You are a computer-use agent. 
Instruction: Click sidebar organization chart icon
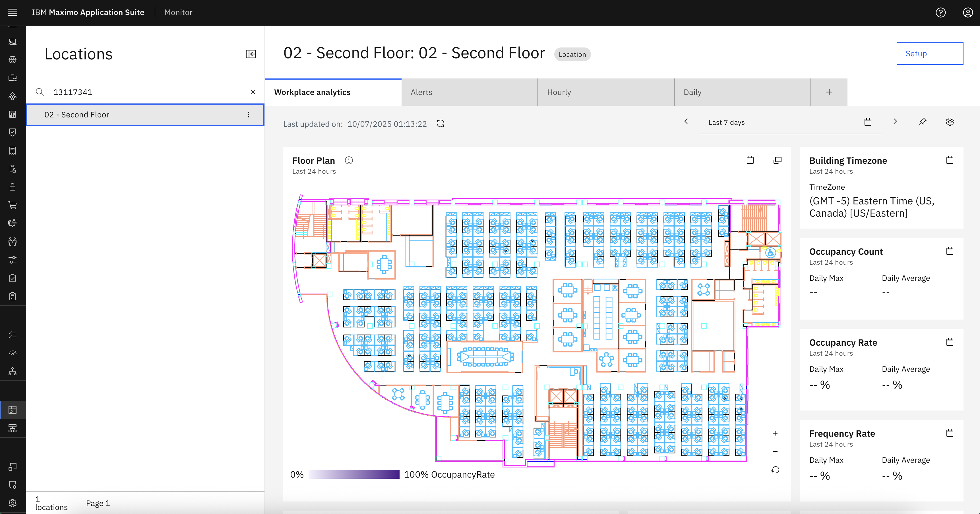pos(13,428)
